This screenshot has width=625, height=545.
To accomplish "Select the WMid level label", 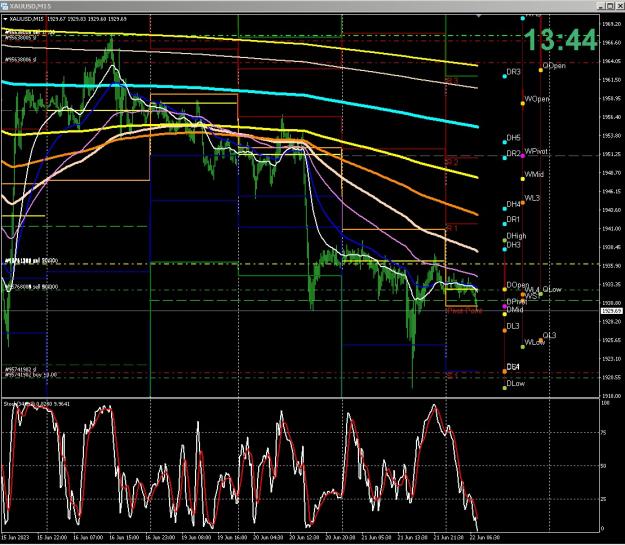I will click(x=534, y=174).
